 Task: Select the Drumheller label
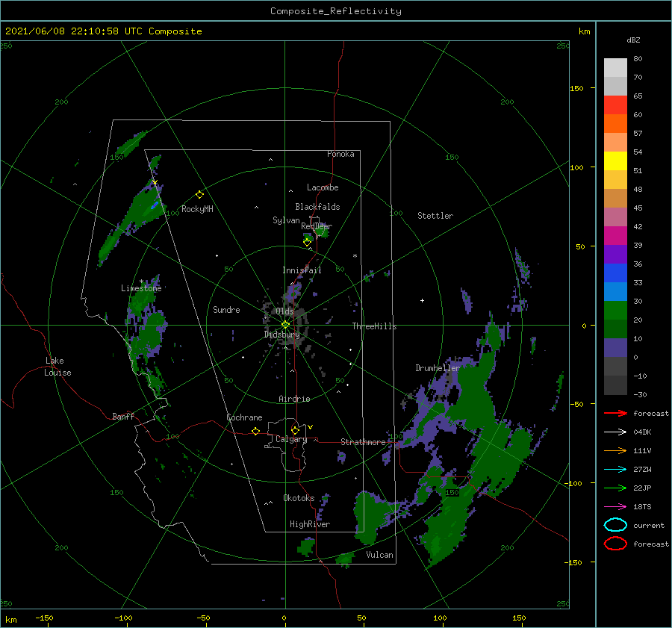coord(438,368)
